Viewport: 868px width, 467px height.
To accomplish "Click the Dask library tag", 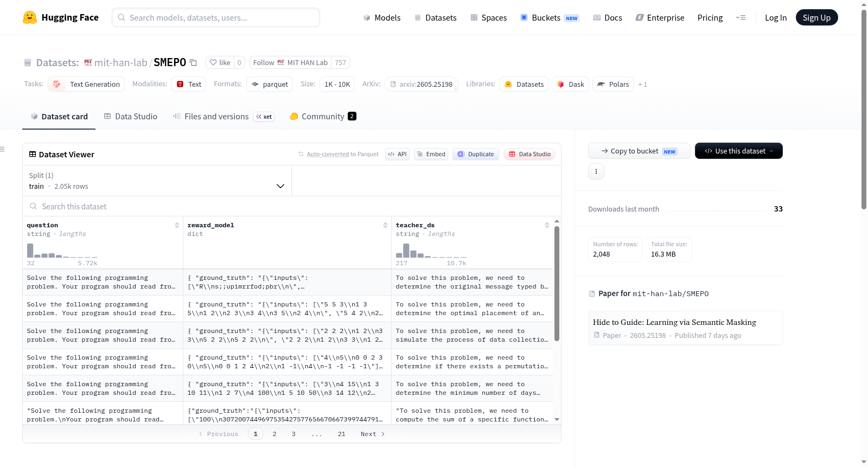I will point(570,84).
